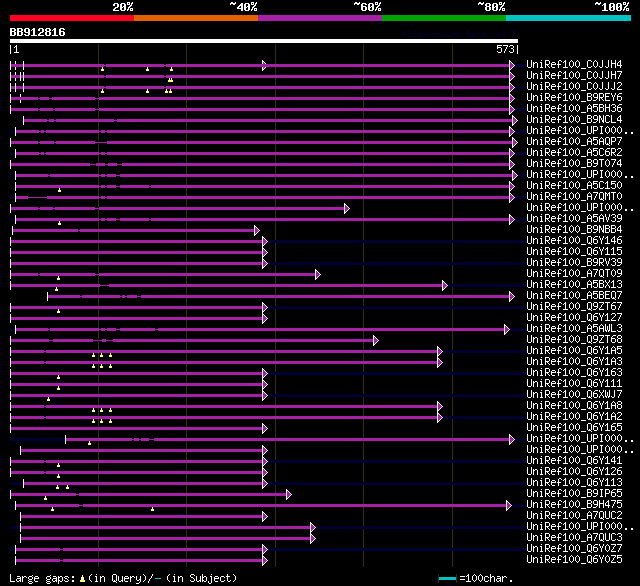The height and width of the screenshot is (586, 640).
Task: Click the arrowhead ending the B9IP65 alignment
Action: pos(289,495)
